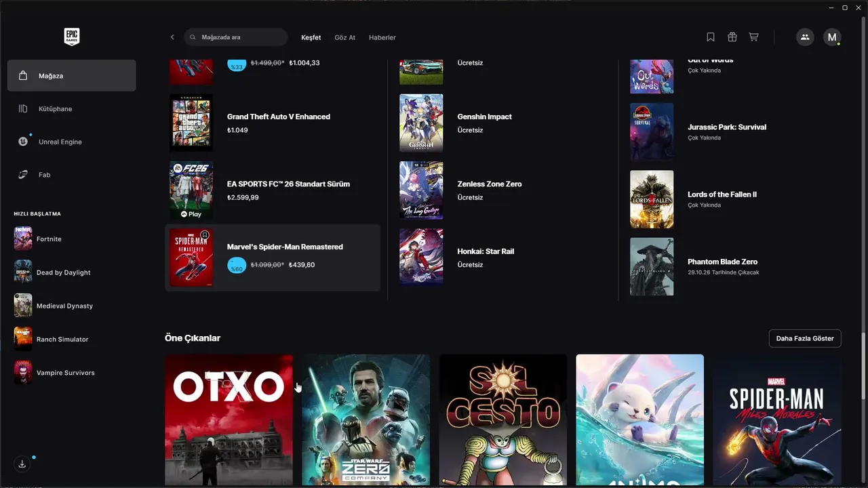Click the Mağazada ara search field

[x=236, y=37]
